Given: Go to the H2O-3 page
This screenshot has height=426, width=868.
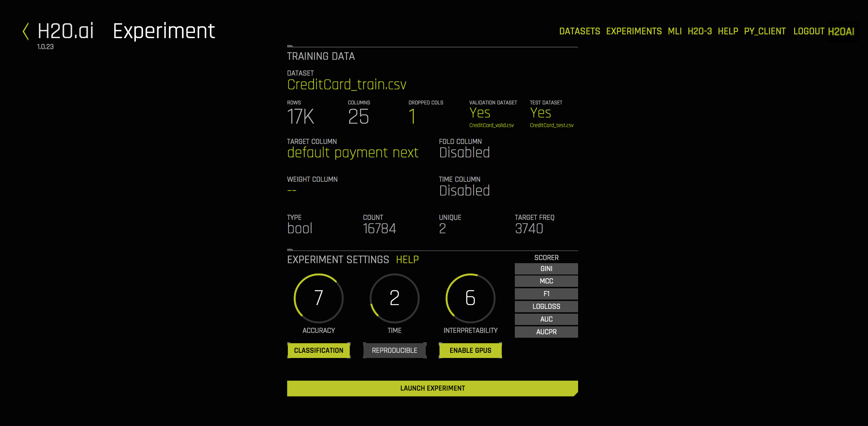Looking at the screenshot, I should (699, 31).
